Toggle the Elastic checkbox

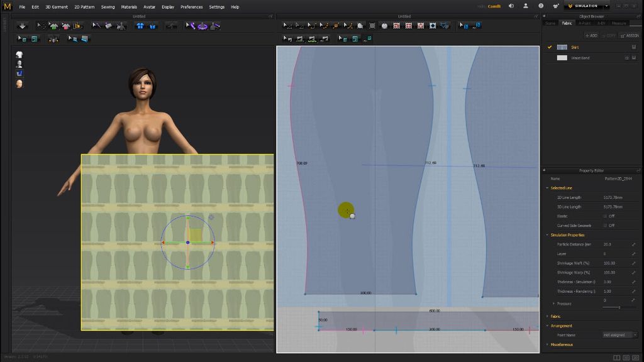click(605, 216)
